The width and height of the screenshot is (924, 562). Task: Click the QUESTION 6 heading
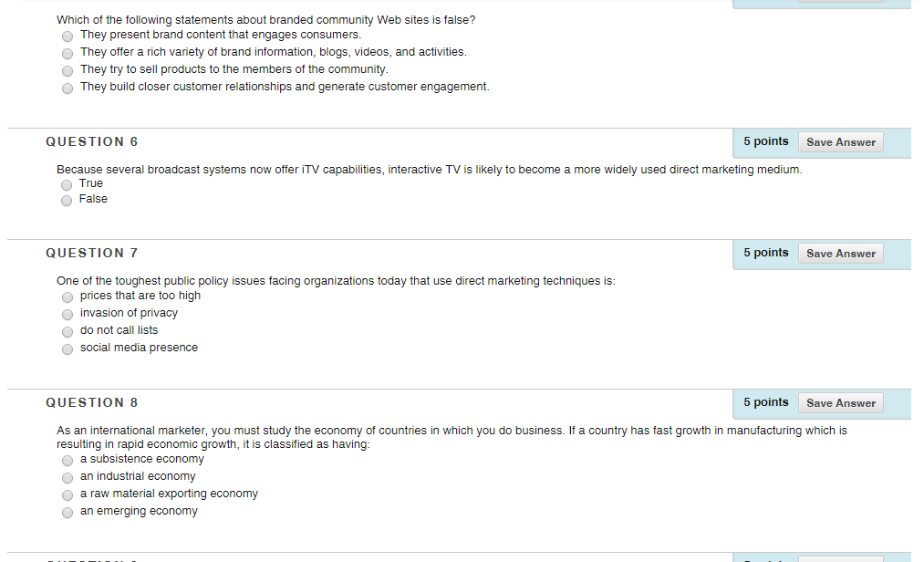[92, 142]
